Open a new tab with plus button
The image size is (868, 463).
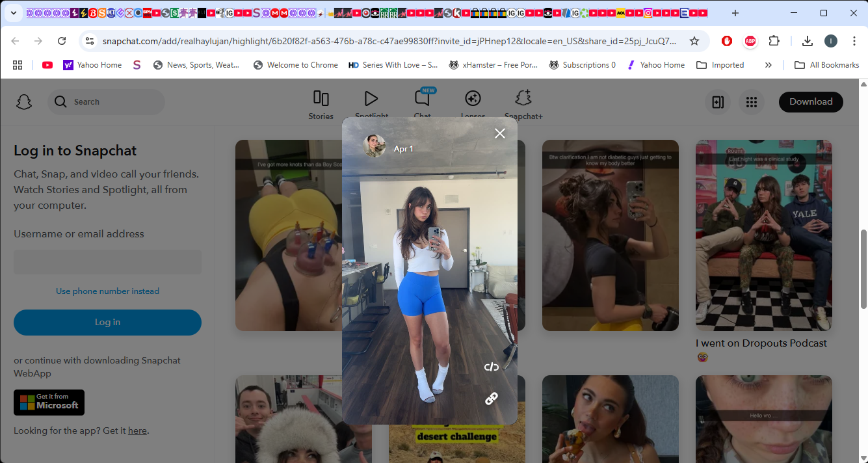pyautogui.click(x=735, y=13)
